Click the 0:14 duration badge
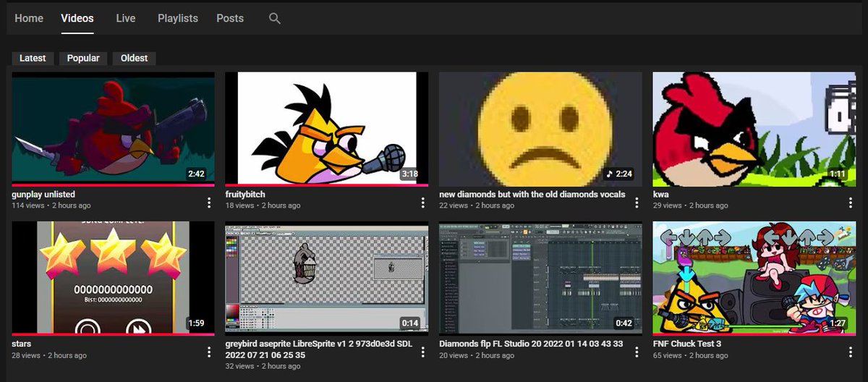 (410, 323)
